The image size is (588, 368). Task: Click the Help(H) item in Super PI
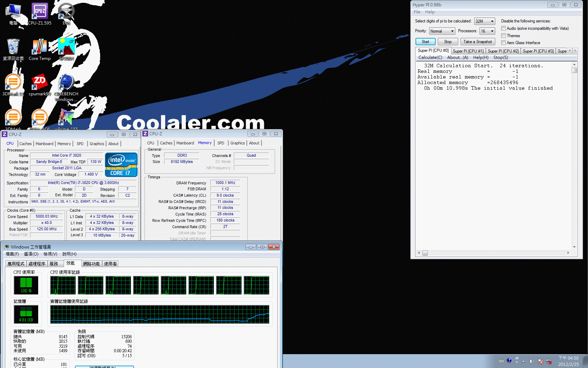pos(481,57)
